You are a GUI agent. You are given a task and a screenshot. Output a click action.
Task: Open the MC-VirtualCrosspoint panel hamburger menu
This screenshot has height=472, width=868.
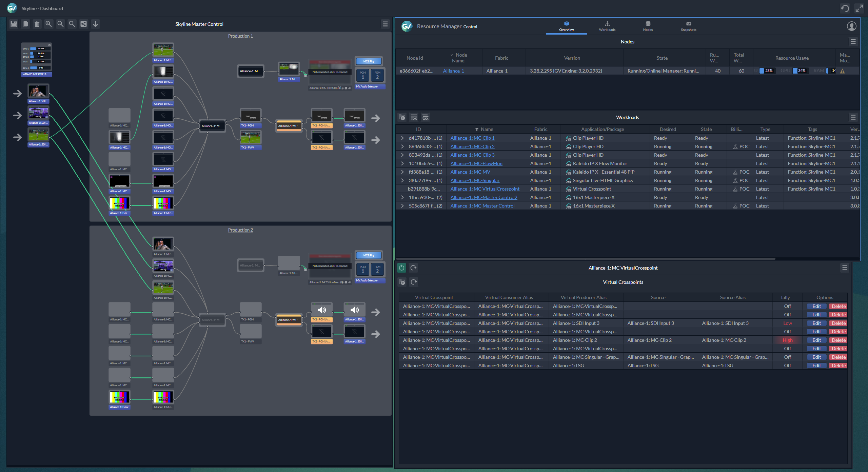(845, 268)
